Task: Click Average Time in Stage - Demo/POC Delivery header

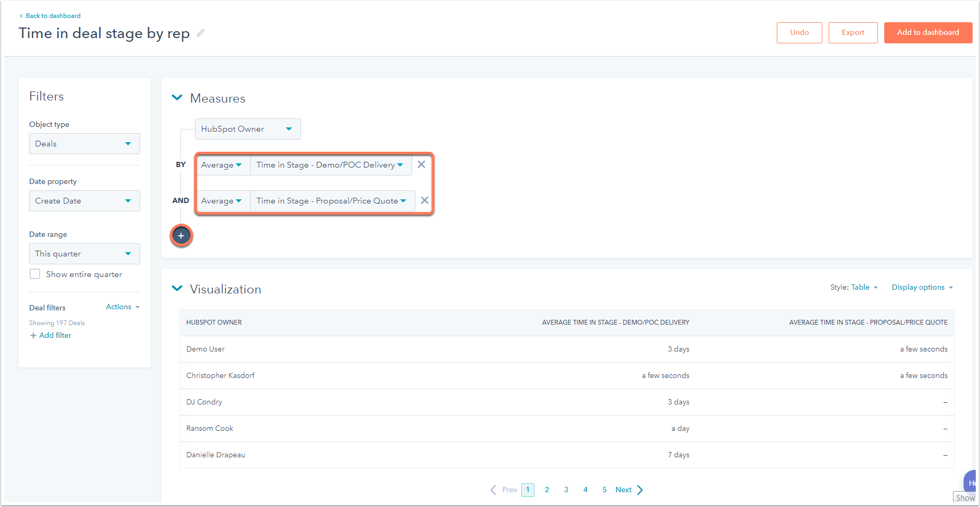Action: (x=615, y=322)
